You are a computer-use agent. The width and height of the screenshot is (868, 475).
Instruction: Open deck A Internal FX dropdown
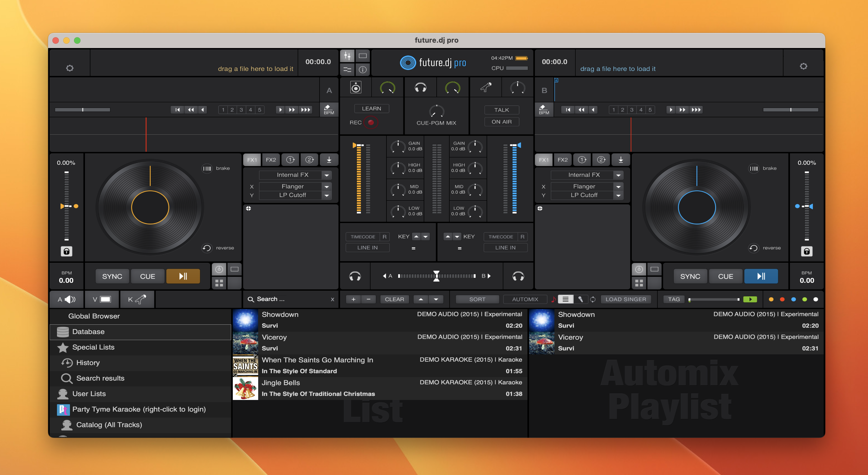coord(326,175)
